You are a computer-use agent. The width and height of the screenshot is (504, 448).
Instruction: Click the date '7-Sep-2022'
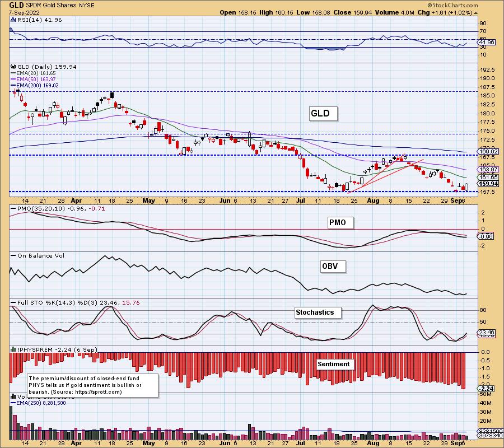click(x=24, y=12)
